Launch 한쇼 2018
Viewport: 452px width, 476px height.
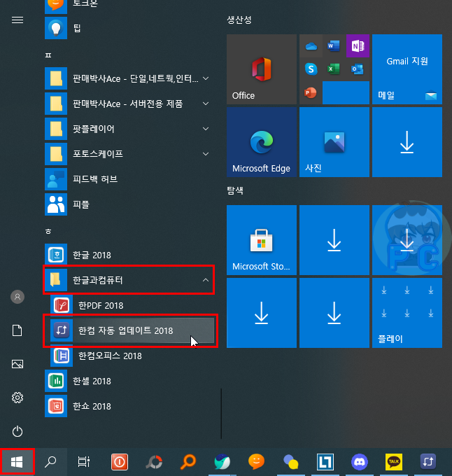127,406
